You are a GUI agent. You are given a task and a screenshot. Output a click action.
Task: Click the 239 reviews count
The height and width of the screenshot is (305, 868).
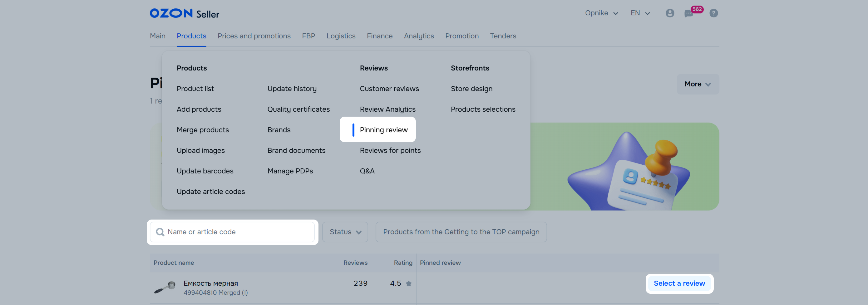(360, 283)
